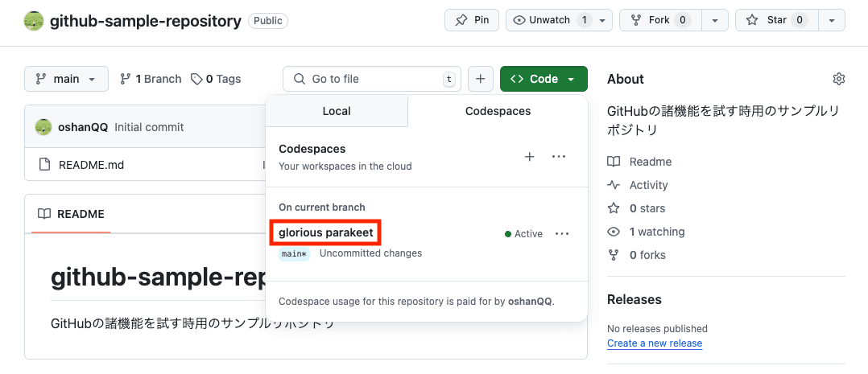The width and height of the screenshot is (868, 374).
Task: Click 'Your workspaces in the cloud' text
Action: tap(345, 166)
